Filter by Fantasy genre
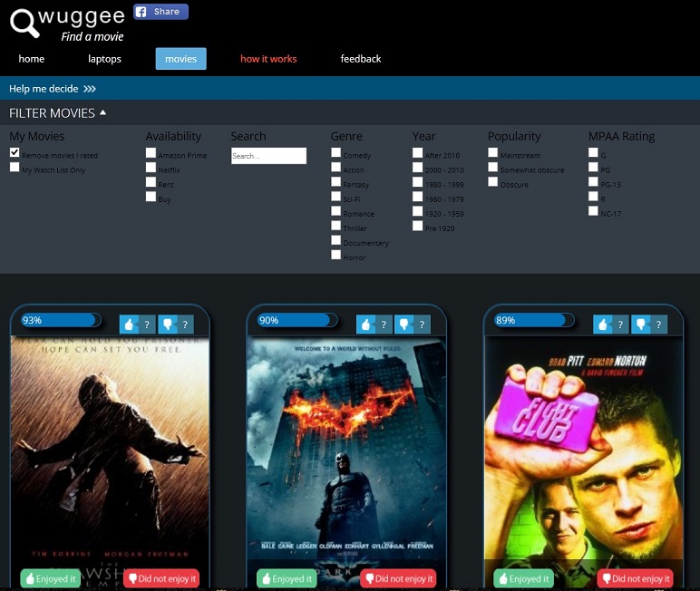Viewport: 700px width, 591px height. coord(336,181)
